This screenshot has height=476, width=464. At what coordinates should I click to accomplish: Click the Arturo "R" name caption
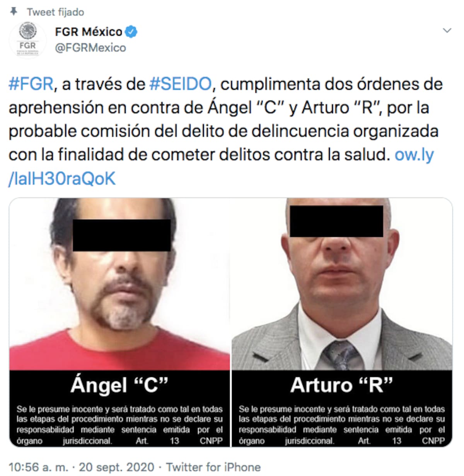[x=341, y=385]
